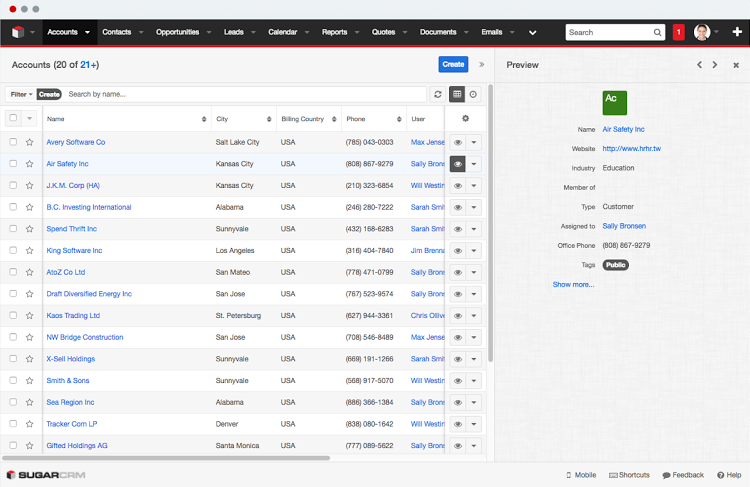Screen dimensions: 750x487
Task: Close the Preview panel
Action: point(736,65)
